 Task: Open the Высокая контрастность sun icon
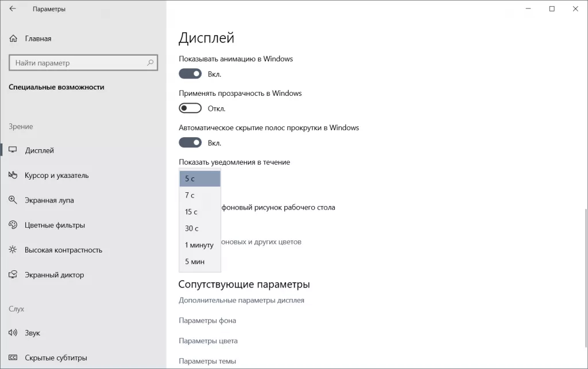click(13, 250)
